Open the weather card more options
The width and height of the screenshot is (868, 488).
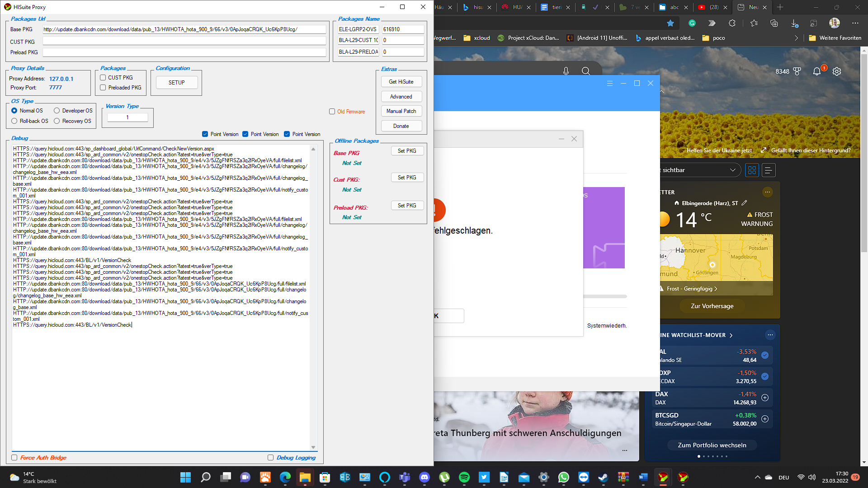pos(768,192)
